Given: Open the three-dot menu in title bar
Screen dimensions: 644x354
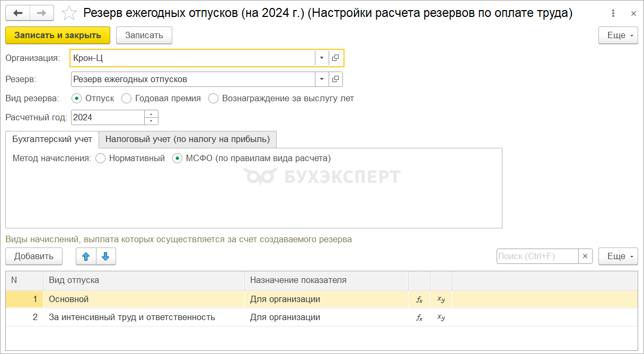Looking at the screenshot, I should 613,13.
